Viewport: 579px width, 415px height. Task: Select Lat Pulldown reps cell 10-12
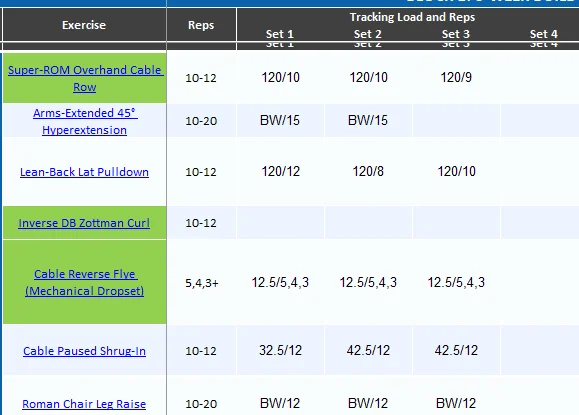coord(201,172)
